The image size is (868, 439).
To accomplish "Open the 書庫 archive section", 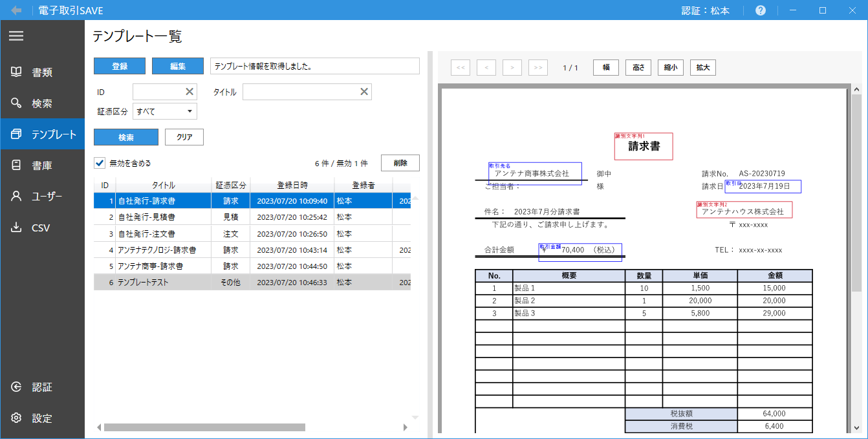I will point(42,166).
